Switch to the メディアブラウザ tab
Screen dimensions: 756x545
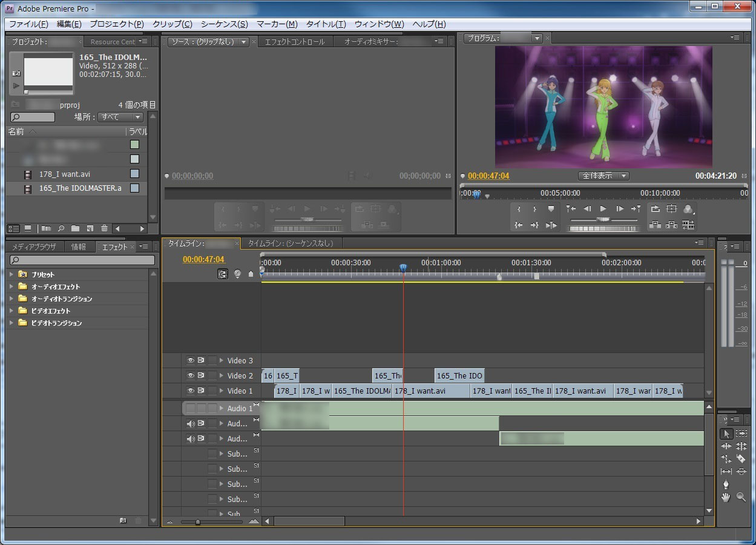pyautogui.click(x=34, y=246)
